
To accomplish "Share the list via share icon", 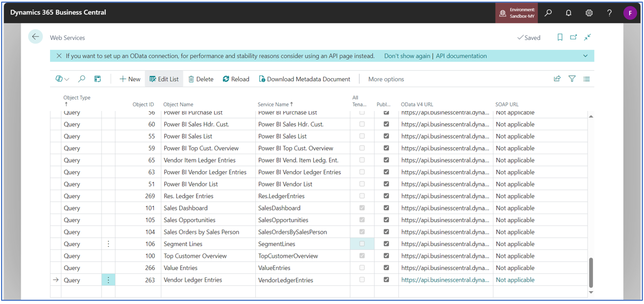I will (557, 79).
